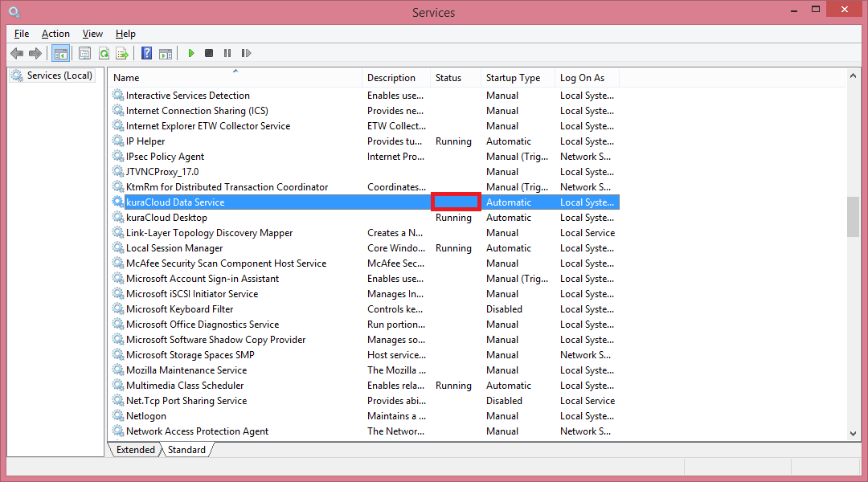This screenshot has width=868, height=482.
Task: Click the scrollbar down arrow
Action: (x=853, y=433)
